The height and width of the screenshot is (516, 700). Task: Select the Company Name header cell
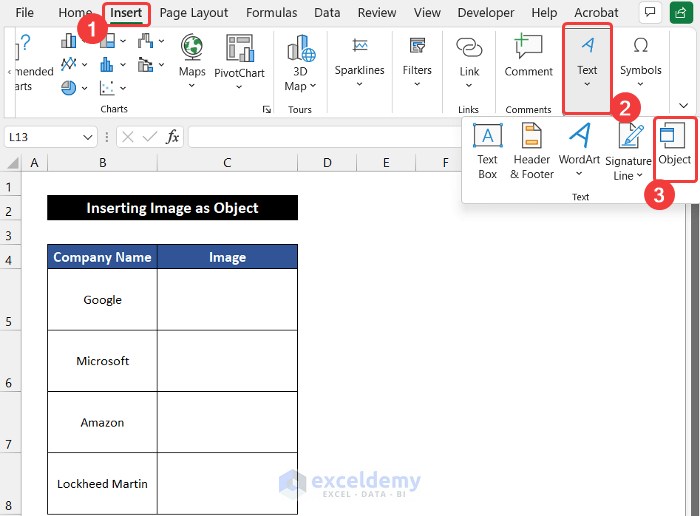click(x=102, y=257)
